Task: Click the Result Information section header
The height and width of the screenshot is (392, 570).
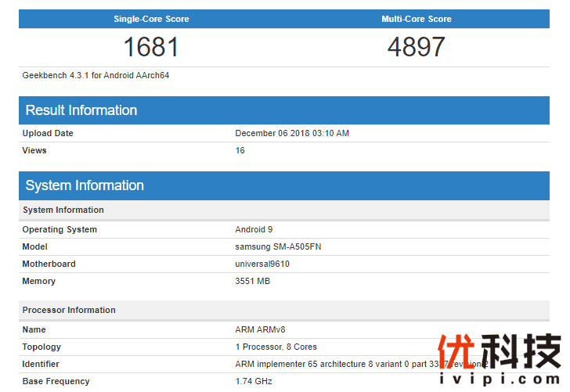Action: (81, 110)
